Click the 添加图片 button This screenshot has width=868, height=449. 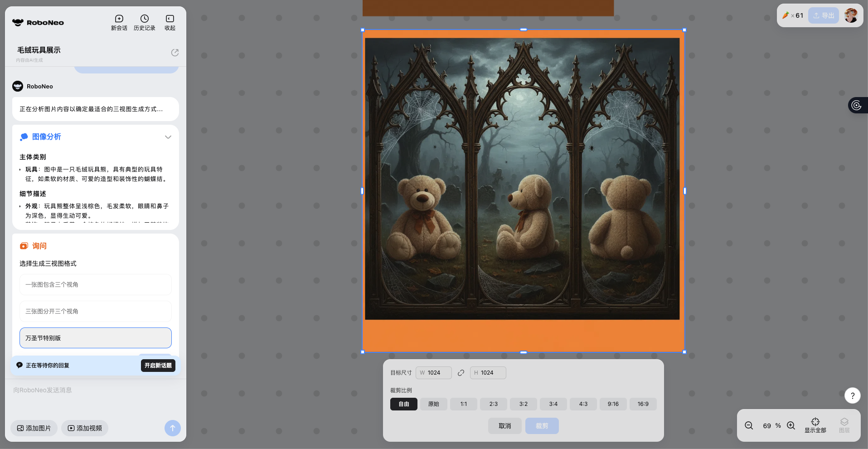(x=34, y=428)
